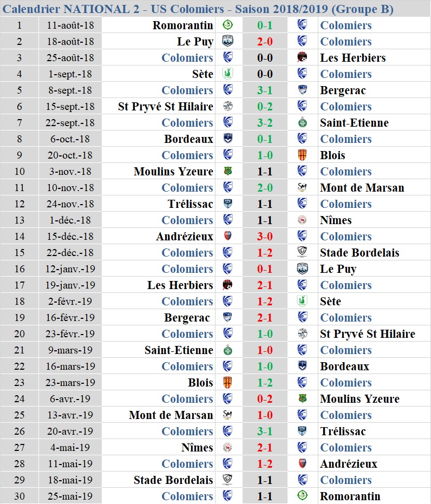
Task: Select the Saint-Etienne crest in matchday 7
Action: click(x=302, y=122)
